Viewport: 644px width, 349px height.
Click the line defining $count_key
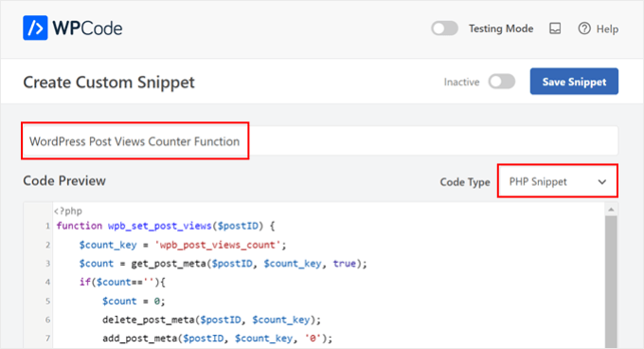(183, 245)
